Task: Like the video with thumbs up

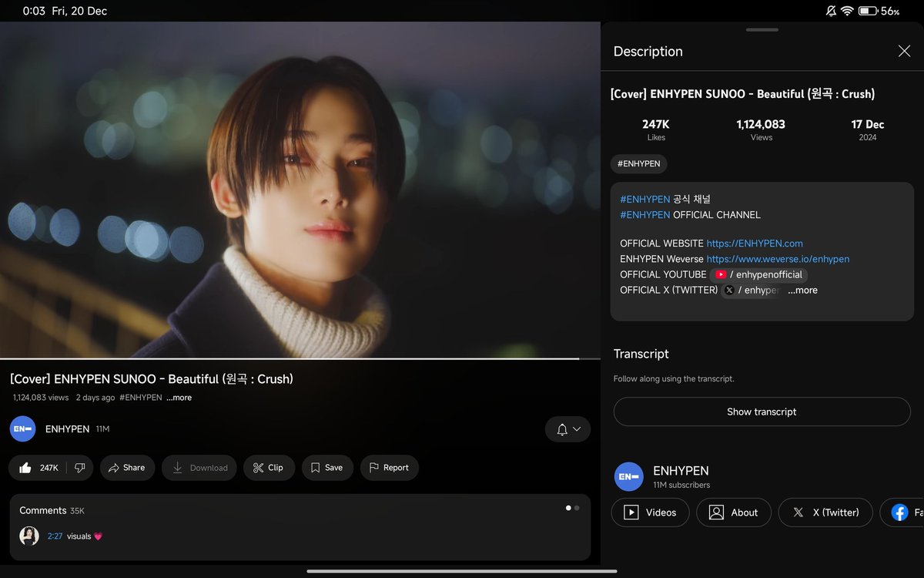Action: coord(38,468)
